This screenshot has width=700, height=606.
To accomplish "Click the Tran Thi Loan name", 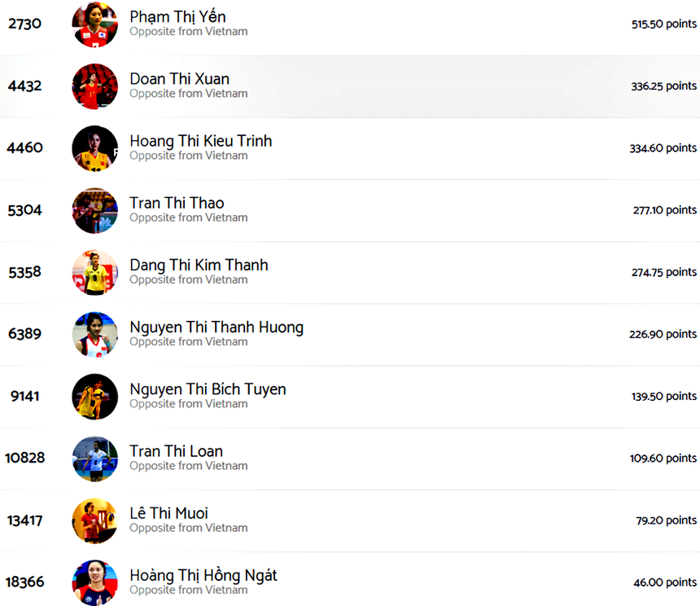I will [176, 451].
